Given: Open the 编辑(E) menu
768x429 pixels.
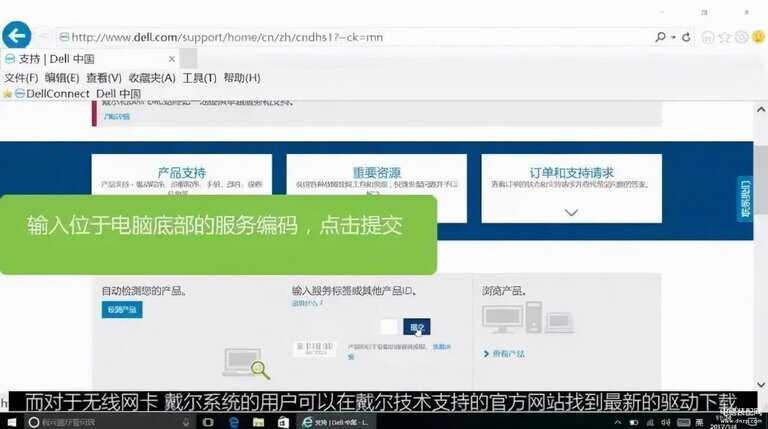Looking at the screenshot, I should 62,78.
